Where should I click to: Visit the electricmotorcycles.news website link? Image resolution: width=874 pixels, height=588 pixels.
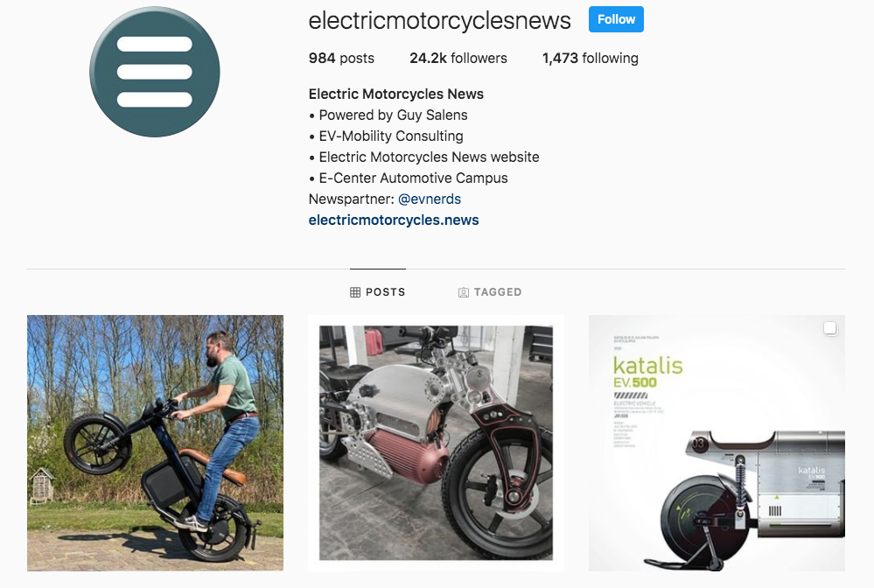click(x=394, y=220)
